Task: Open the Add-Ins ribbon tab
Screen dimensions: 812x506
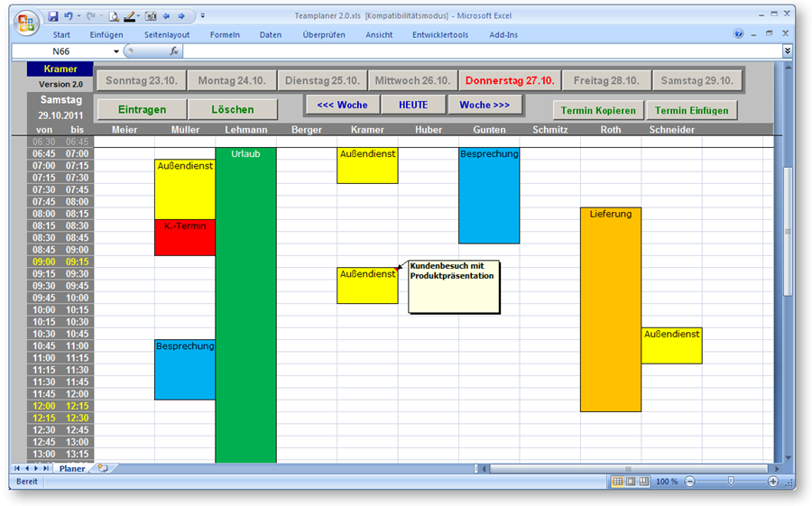Action: (x=503, y=34)
